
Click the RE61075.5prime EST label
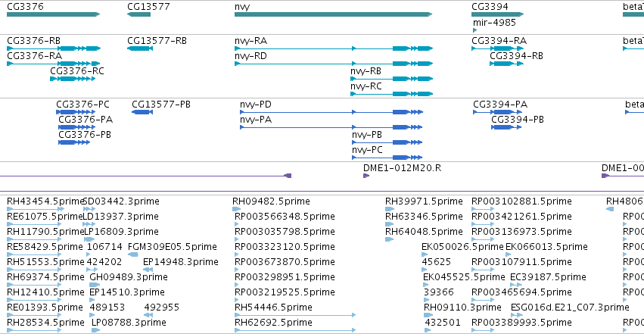(45, 217)
